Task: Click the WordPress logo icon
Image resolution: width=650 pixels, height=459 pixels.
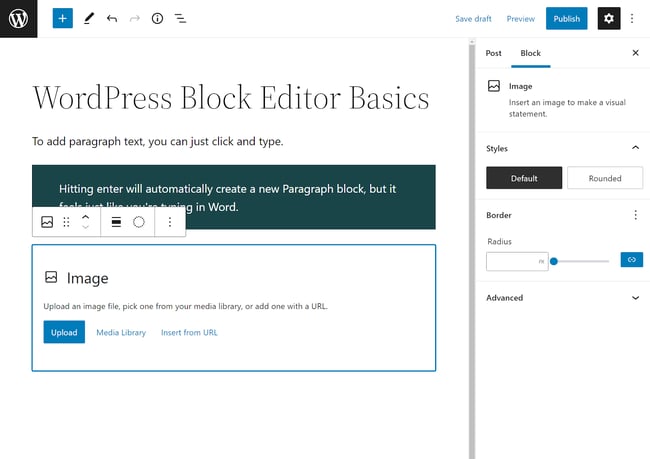Action: 18,18
